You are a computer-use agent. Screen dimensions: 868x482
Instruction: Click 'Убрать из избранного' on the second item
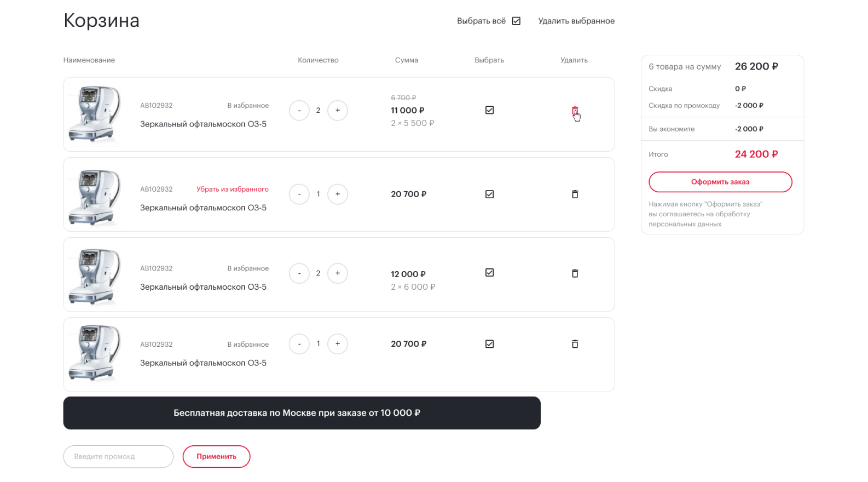pyautogui.click(x=233, y=189)
